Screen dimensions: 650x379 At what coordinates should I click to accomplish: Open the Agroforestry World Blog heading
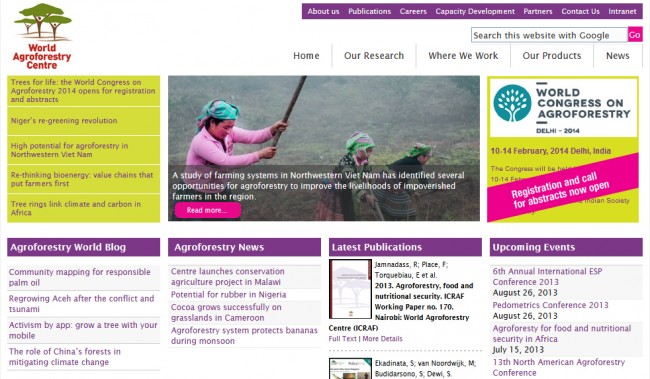pyautogui.click(x=68, y=247)
